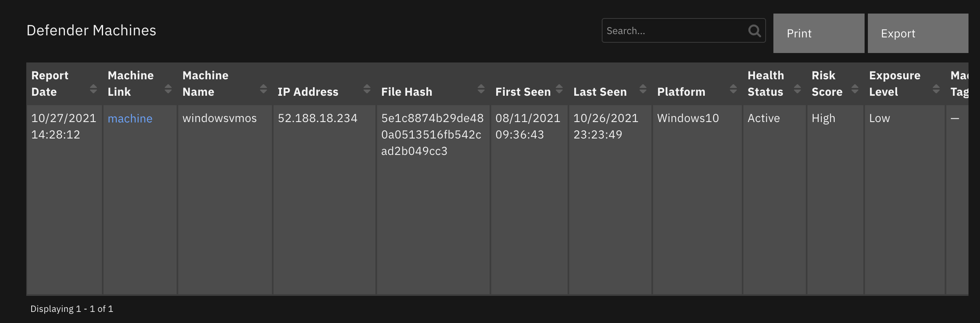Open the machine link for windowsvmos

coord(130,118)
